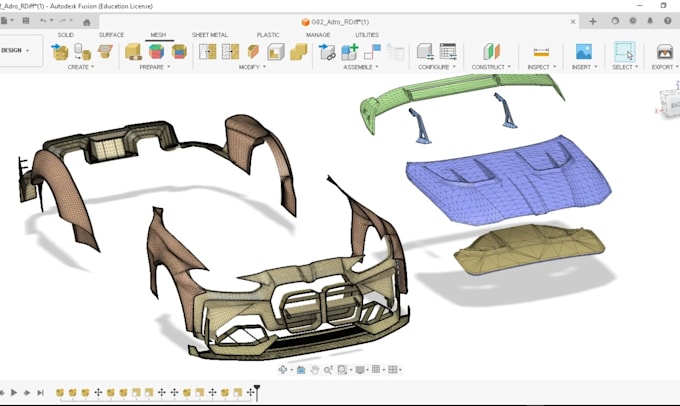Click the Joint tool icon

(373, 51)
